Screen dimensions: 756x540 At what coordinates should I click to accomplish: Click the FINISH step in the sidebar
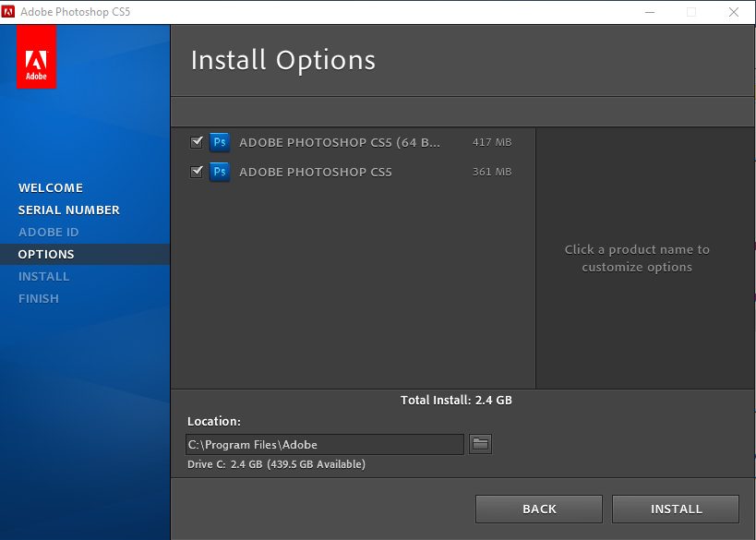coord(39,298)
